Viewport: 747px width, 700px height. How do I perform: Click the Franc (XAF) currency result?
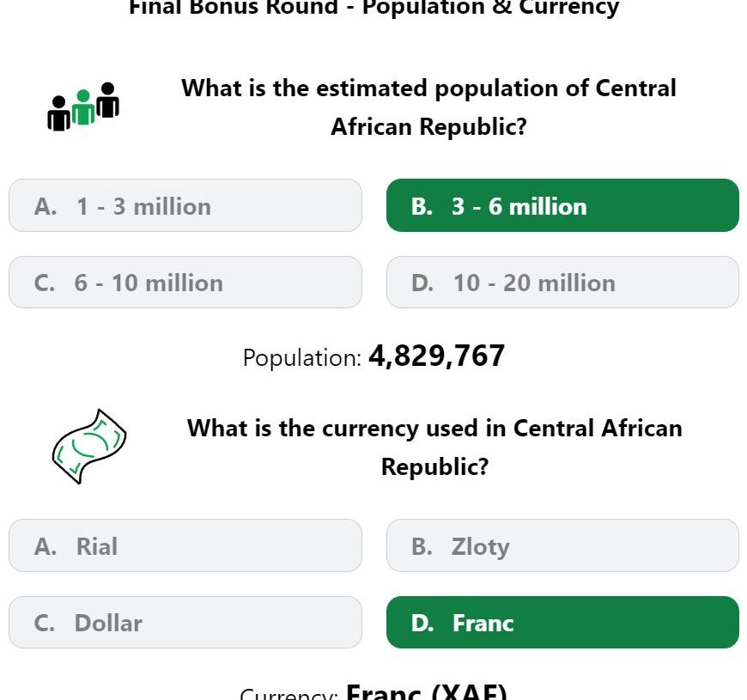coord(427,692)
